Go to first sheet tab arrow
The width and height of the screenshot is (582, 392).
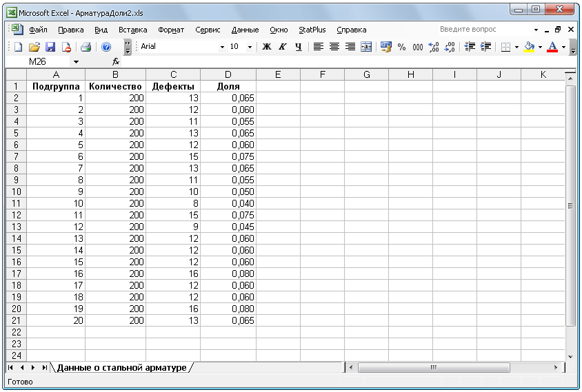pyautogui.click(x=10, y=367)
